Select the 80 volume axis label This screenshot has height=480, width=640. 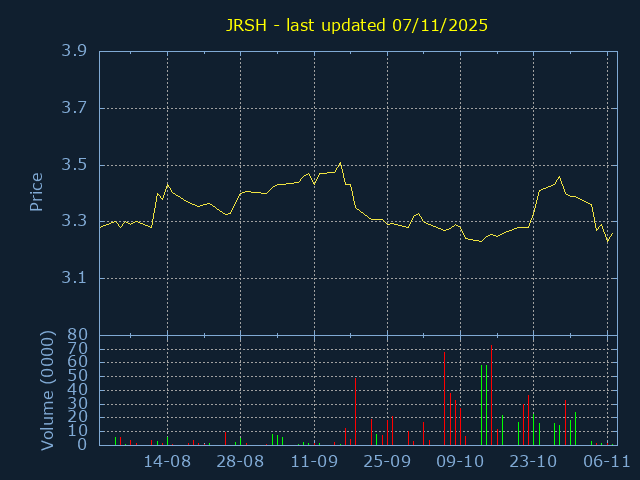[78, 335]
